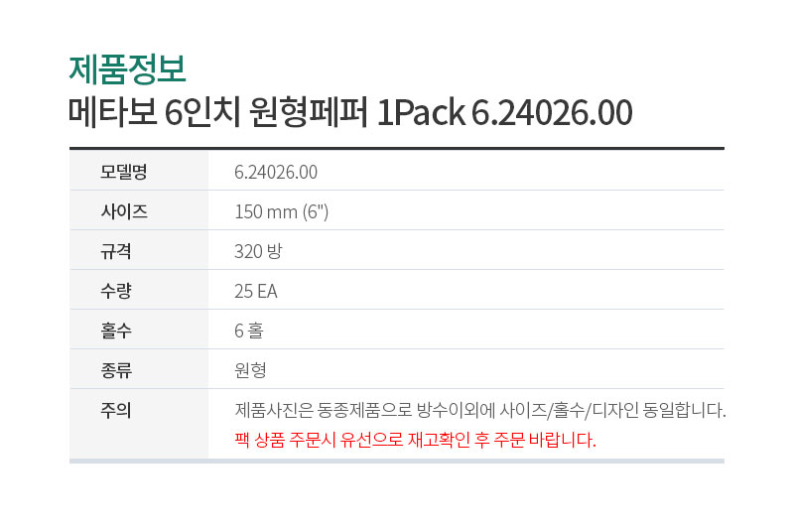Screen dimensions: 794x532
Task: Select the 규격 label cell
Action: pyautogui.click(x=139, y=250)
